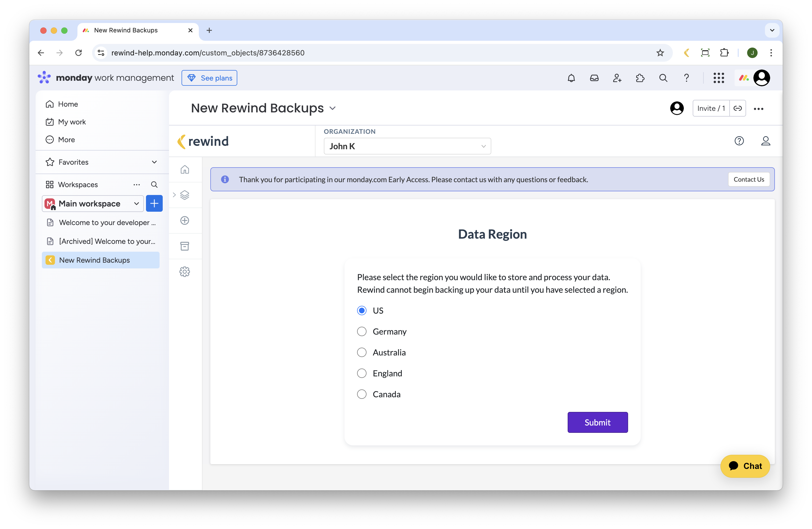
Task: Click the monday account avatar in header
Action: pos(762,78)
